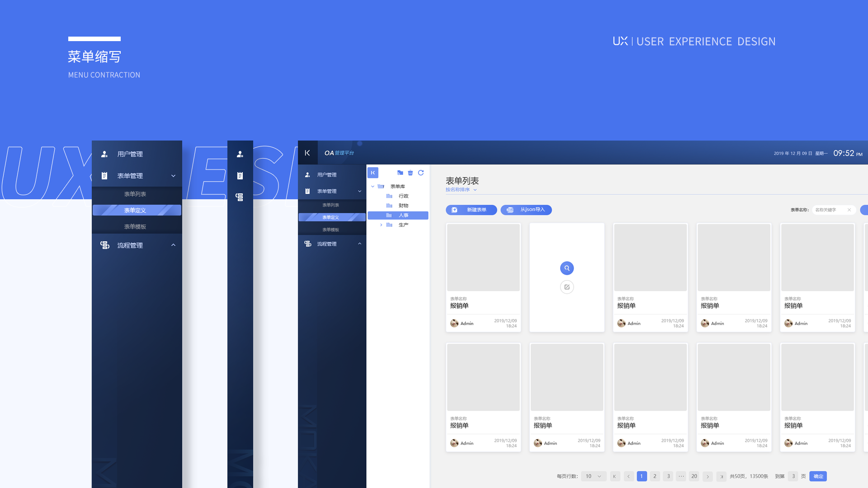Clear the 名称关键字 search field

point(849,210)
